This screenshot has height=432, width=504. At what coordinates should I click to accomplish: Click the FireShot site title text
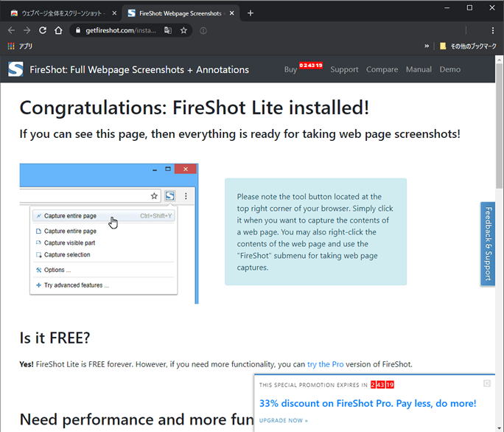[x=139, y=70]
